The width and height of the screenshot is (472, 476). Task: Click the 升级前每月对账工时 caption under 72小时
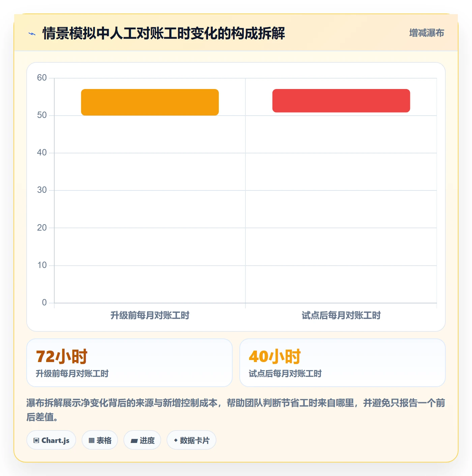(x=72, y=374)
